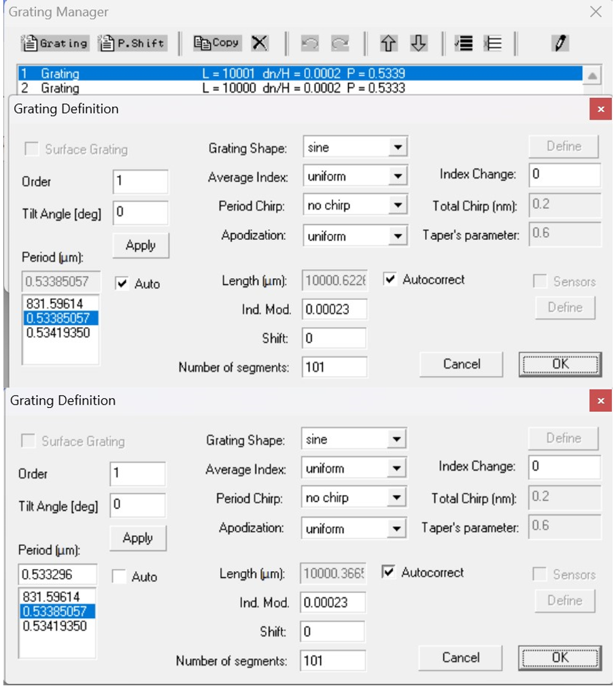This screenshot has height=686, width=616.
Task: Cancel the lower Grating Definition dialog
Action: tap(460, 657)
